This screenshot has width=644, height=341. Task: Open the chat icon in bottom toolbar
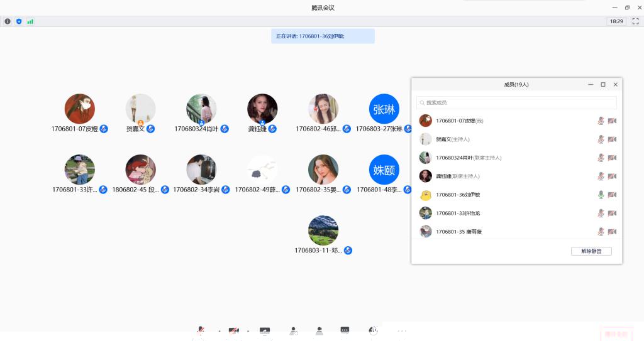pos(345,331)
